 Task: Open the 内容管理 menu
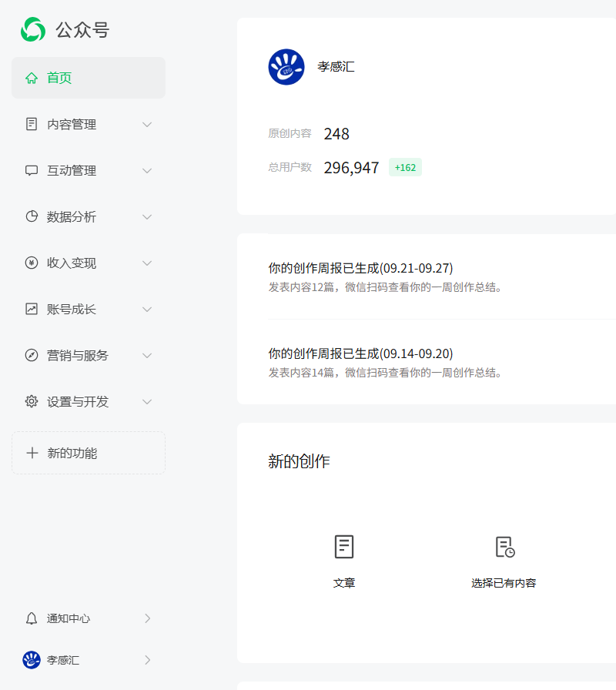[x=89, y=124]
